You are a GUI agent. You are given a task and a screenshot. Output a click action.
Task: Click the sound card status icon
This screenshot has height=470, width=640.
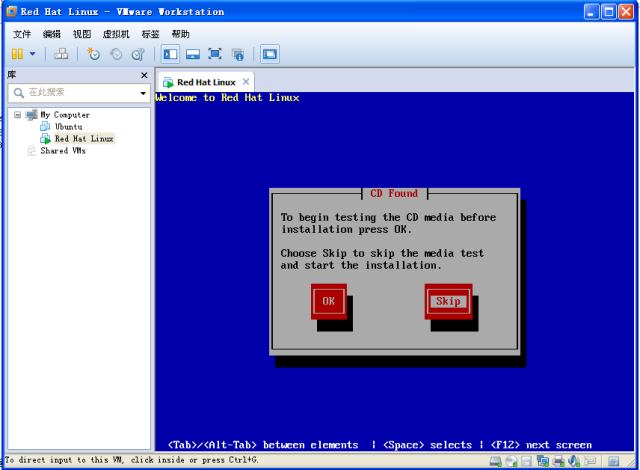pos(574,461)
